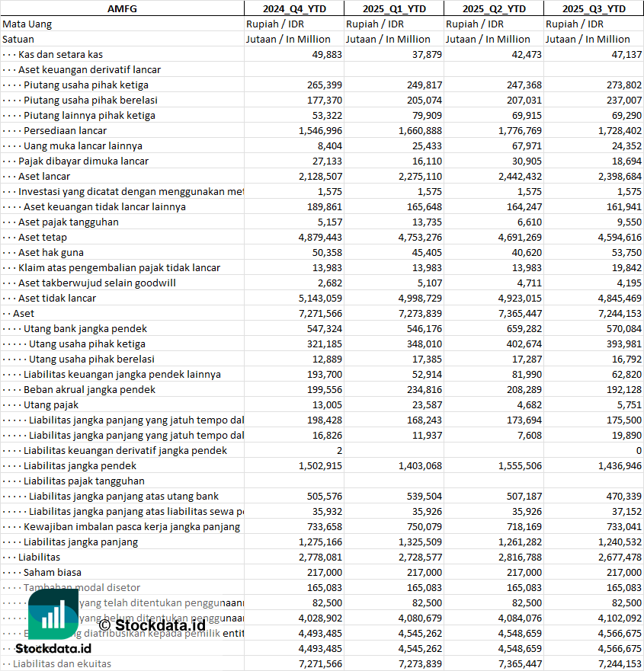Select Liabilitas keuangan derivatif jangka pendek label
This screenshot has height=671, width=644.
(x=125, y=451)
